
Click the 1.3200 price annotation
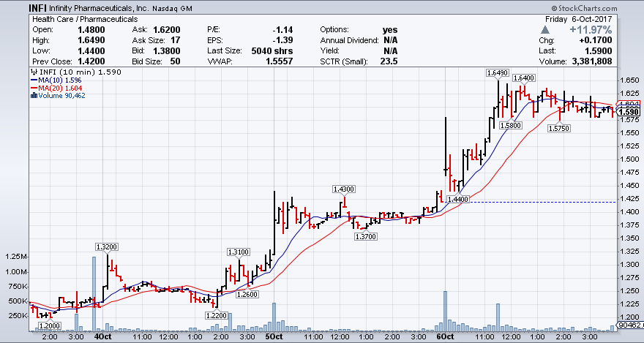tap(108, 246)
